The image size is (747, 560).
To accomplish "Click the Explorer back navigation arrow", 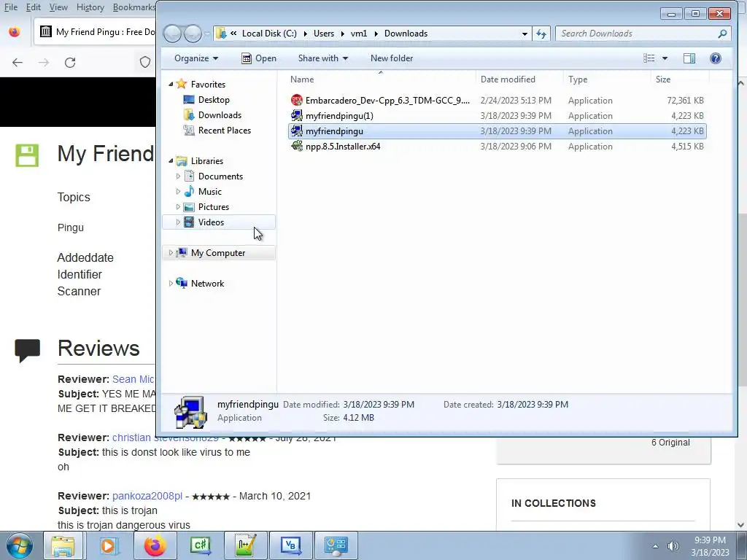I will tap(172, 34).
